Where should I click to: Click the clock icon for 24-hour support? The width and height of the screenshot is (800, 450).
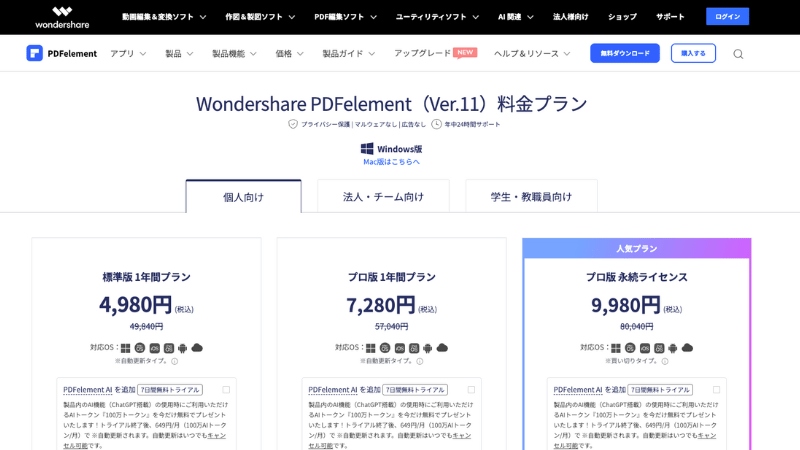click(436, 124)
